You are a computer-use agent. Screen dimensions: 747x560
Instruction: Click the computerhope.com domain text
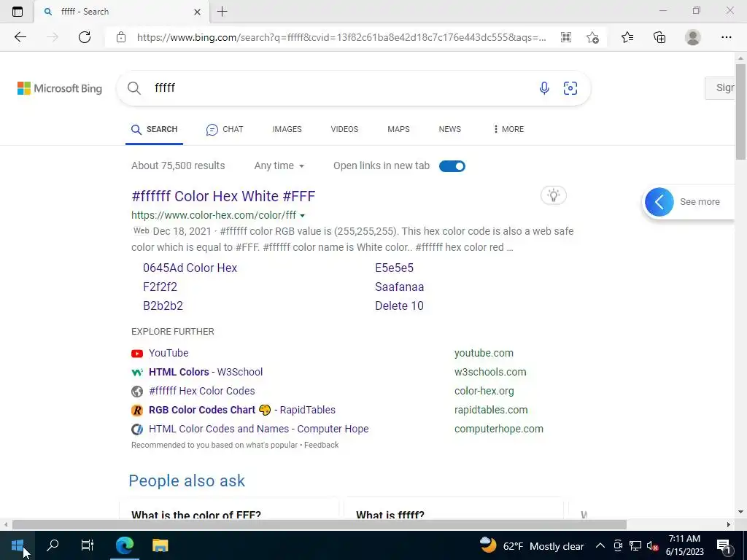pos(499,429)
